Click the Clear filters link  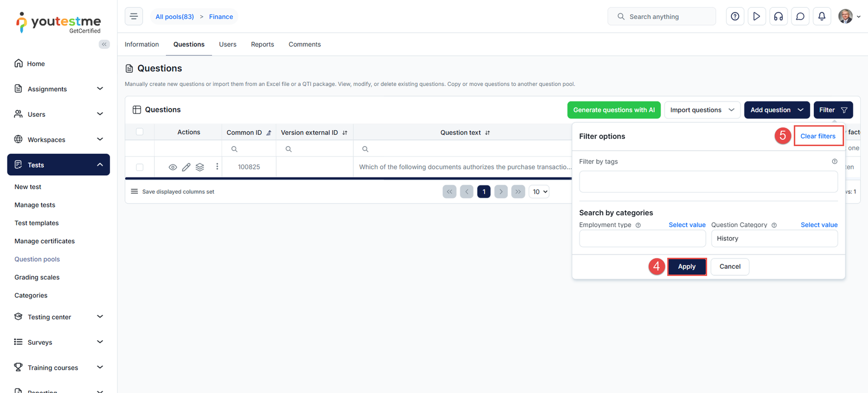pyautogui.click(x=818, y=136)
